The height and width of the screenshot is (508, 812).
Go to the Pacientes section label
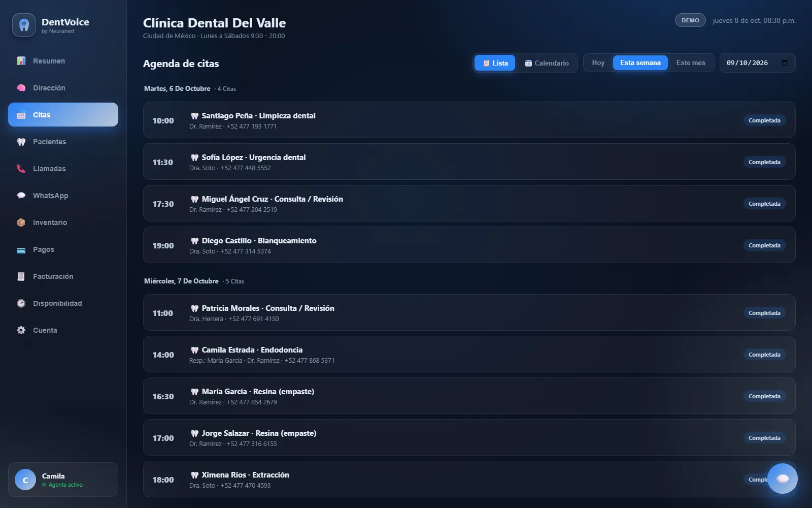49,142
